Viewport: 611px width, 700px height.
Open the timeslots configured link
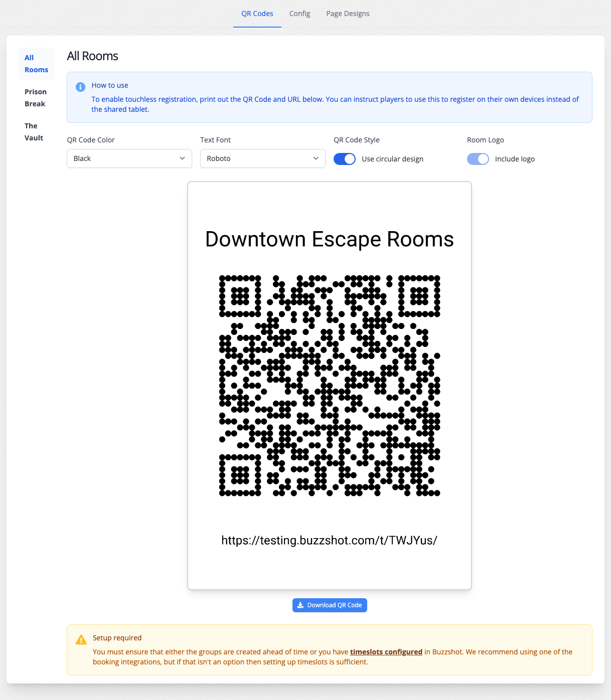[386, 652]
